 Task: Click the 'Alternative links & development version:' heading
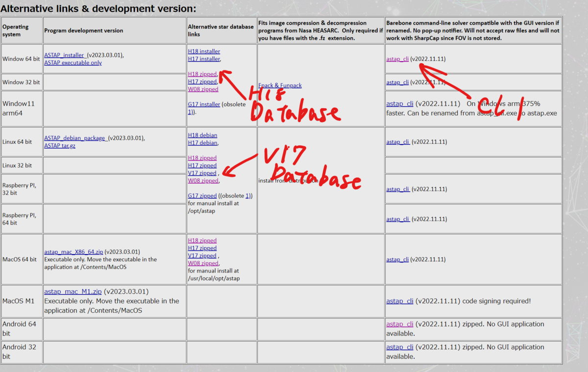point(98,8)
